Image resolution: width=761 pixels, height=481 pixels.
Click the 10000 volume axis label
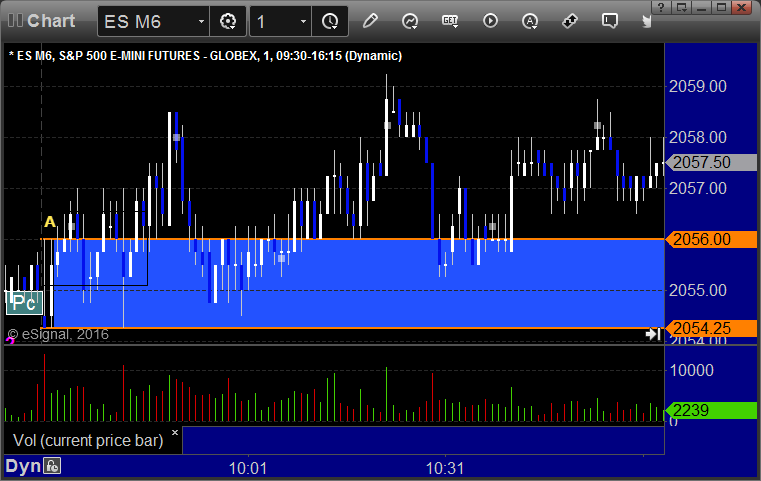coord(692,370)
